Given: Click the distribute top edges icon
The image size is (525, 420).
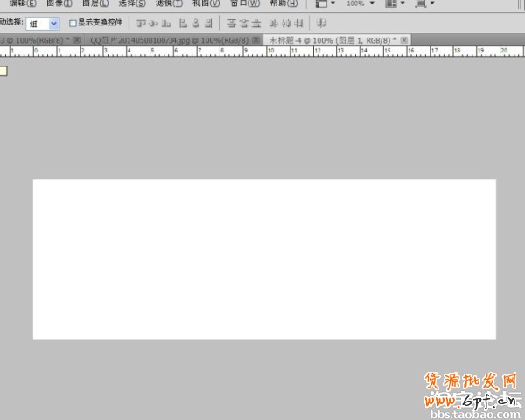Looking at the screenshot, I should 231,23.
